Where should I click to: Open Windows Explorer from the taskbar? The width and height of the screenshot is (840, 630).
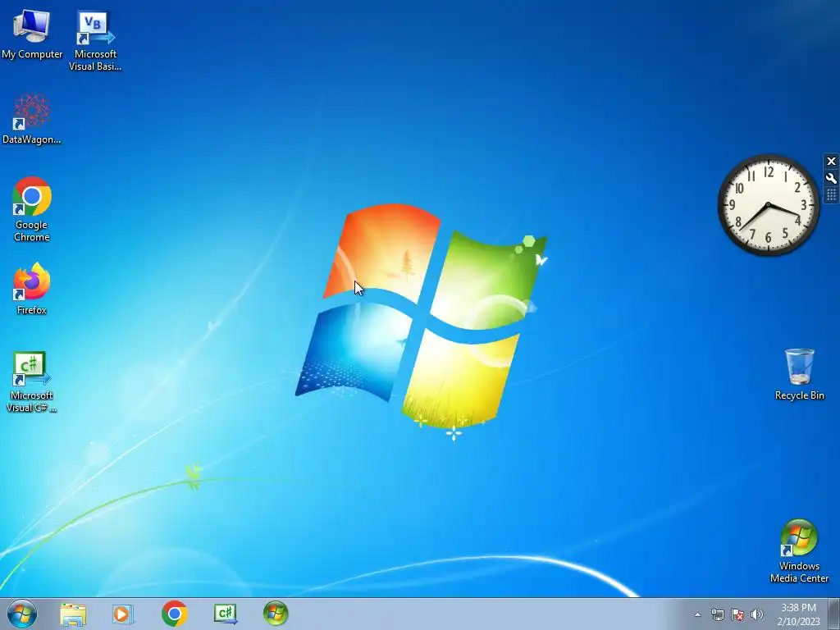pyautogui.click(x=73, y=614)
